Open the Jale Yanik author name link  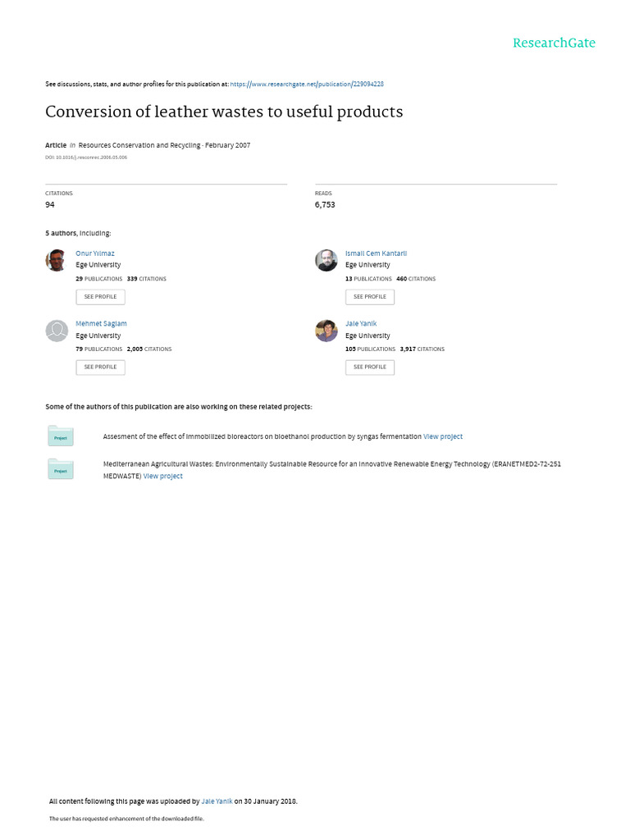361,323
